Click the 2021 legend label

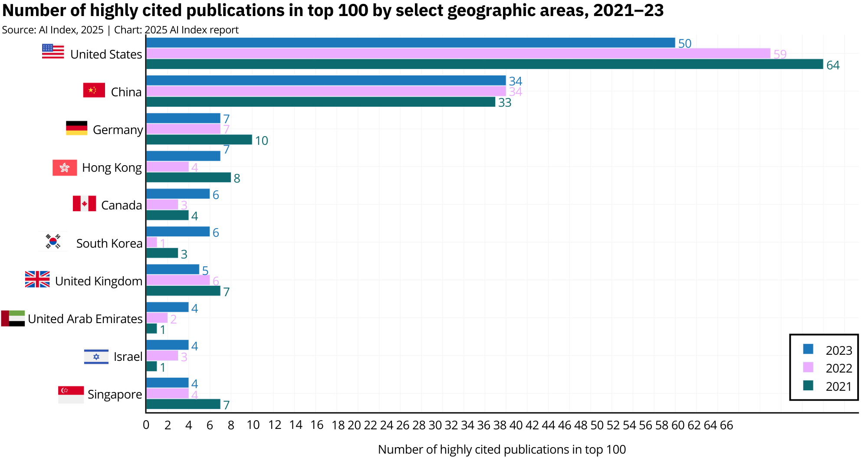(x=838, y=386)
